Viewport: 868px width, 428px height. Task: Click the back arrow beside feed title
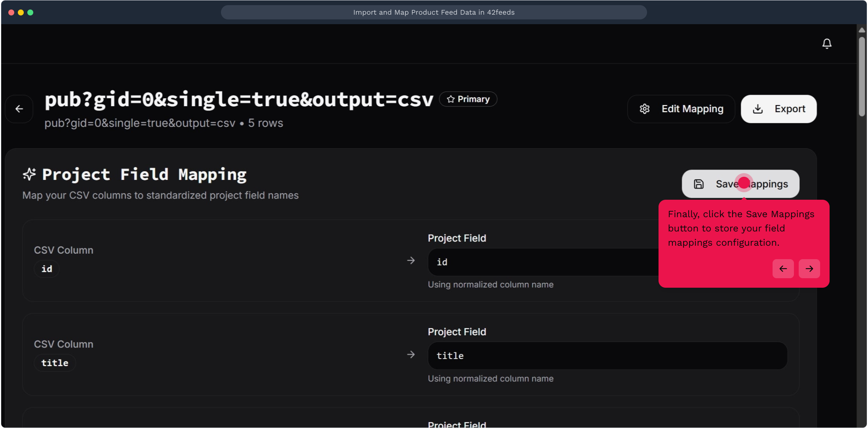[x=19, y=109]
